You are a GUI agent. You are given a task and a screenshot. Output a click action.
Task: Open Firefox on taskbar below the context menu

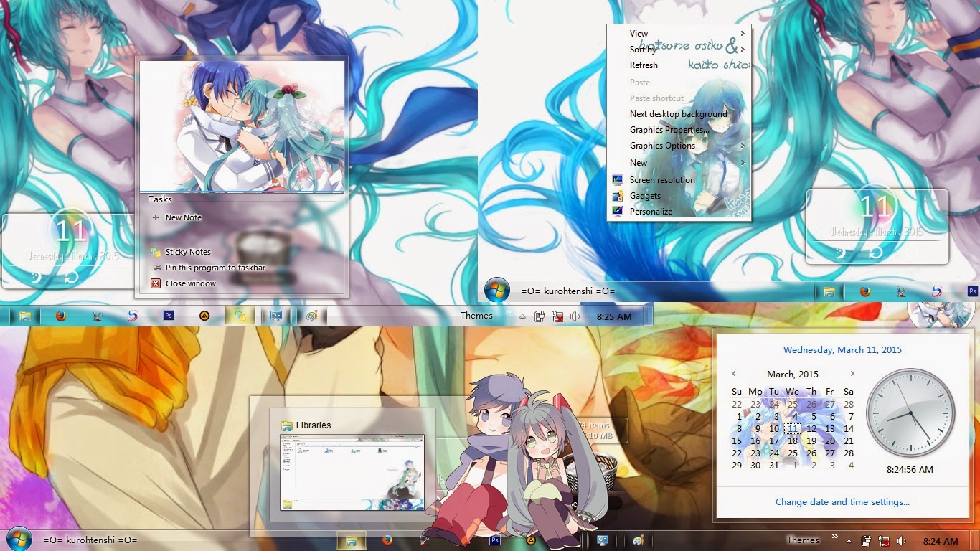click(x=865, y=291)
